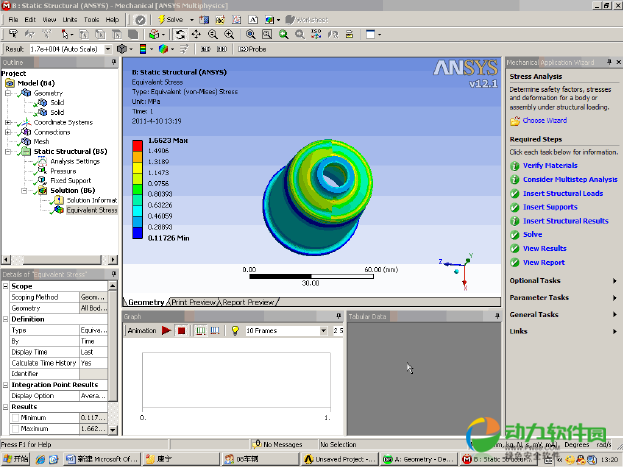Open the File menu

(13, 19)
